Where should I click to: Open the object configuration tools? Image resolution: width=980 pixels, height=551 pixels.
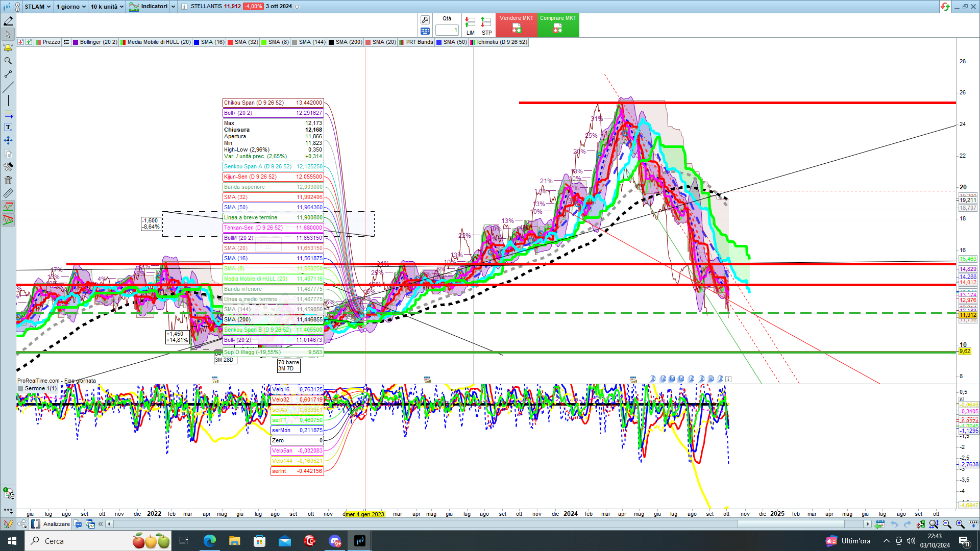[8, 167]
